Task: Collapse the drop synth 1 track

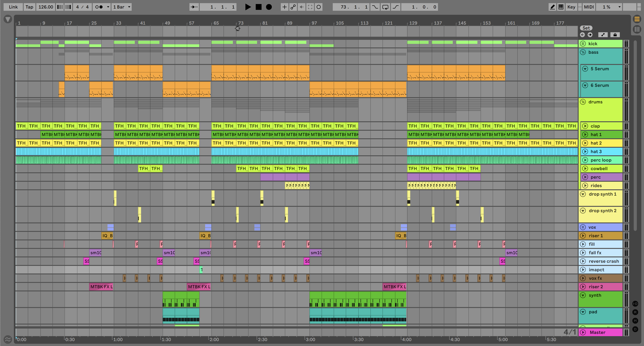Action: (583, 194)
